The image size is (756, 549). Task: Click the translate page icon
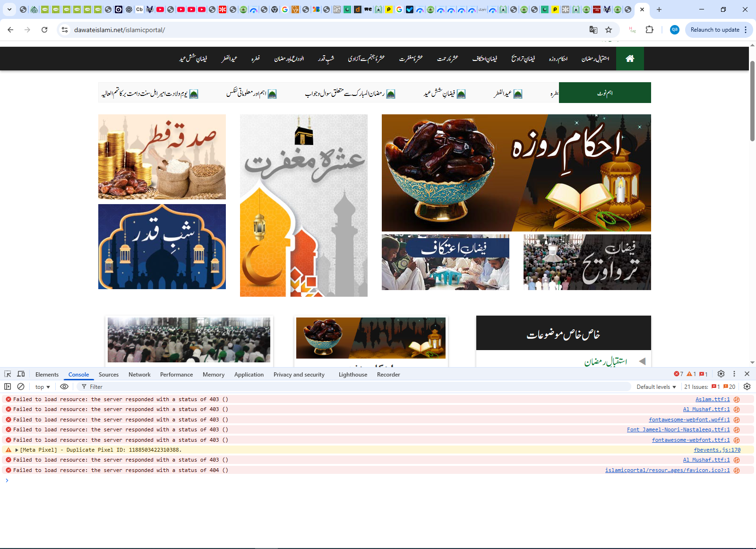[593, 30]
